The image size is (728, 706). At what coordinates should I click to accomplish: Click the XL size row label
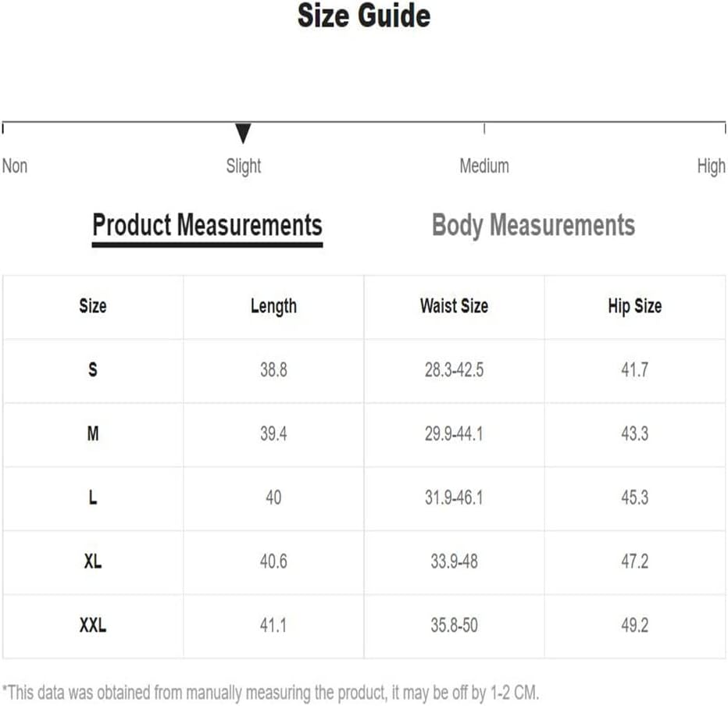pyautogui.click(x=93, y=562)
